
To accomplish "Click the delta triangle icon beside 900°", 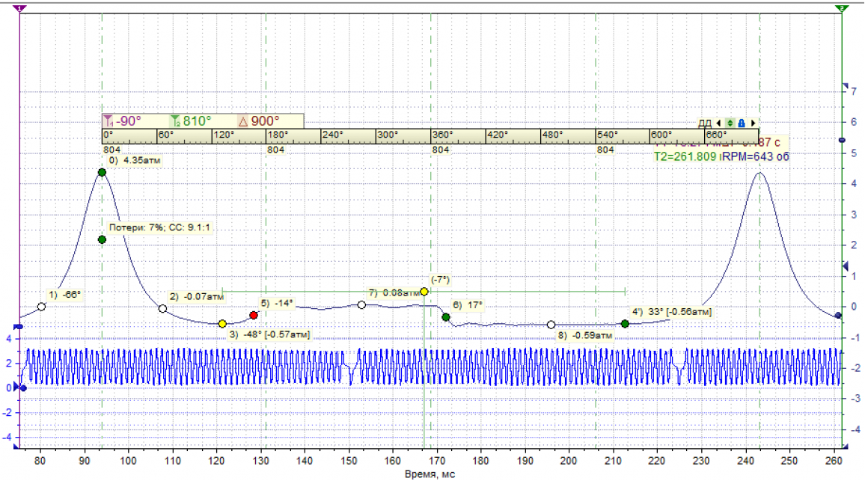I will click(243, 121).
